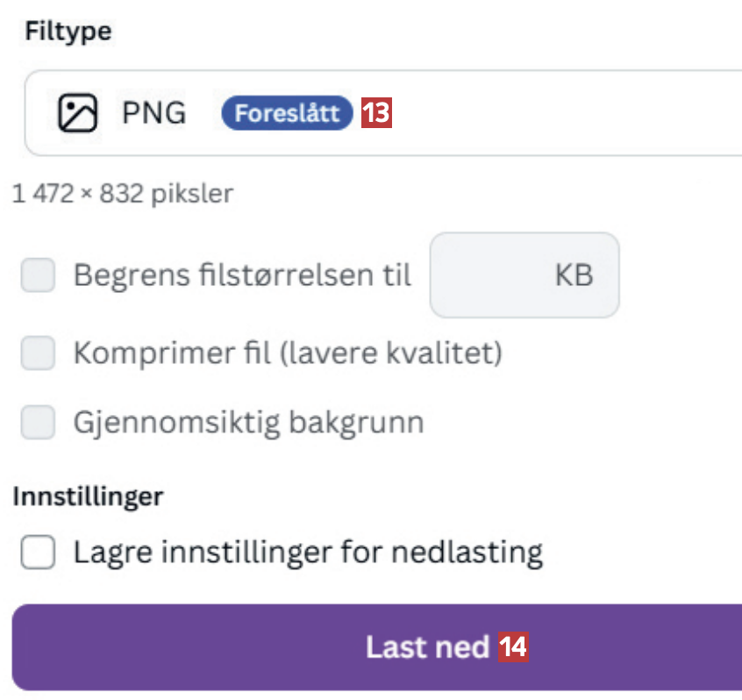Select the "PNG" text in file type box
Viewport: 742px width, 700px height.
154,113
